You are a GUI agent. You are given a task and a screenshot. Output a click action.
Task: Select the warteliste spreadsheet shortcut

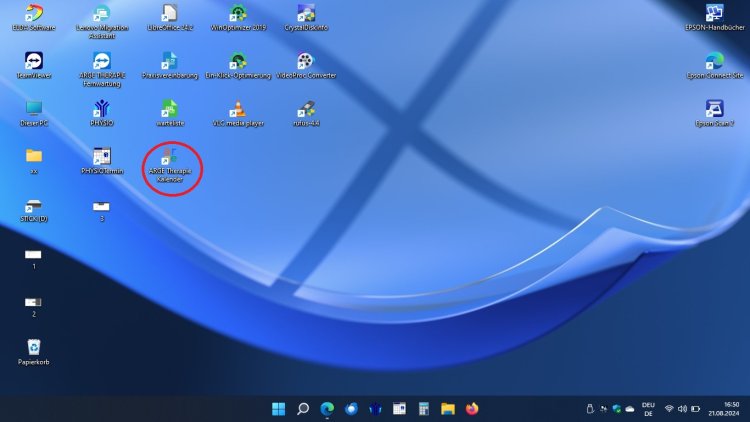[x=170, y=113]
